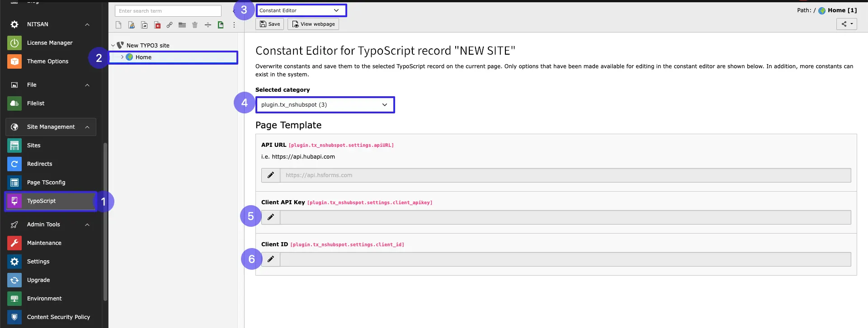
Task: Open the Theme Options module icon
Action: 14,61
